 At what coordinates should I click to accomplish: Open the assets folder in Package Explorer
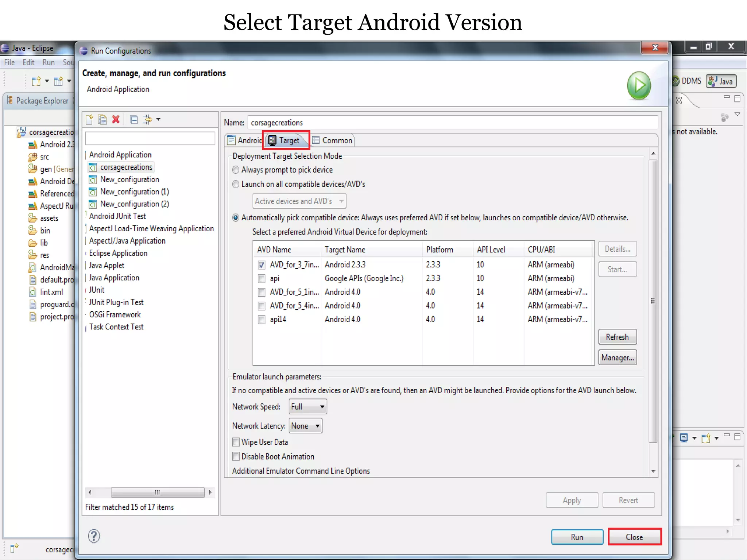click(43, 218)
